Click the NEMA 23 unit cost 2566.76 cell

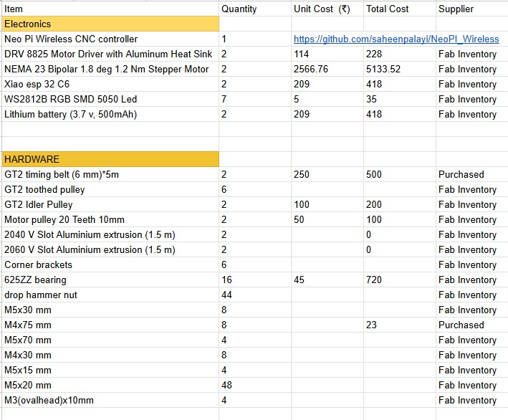coord(327,69)
